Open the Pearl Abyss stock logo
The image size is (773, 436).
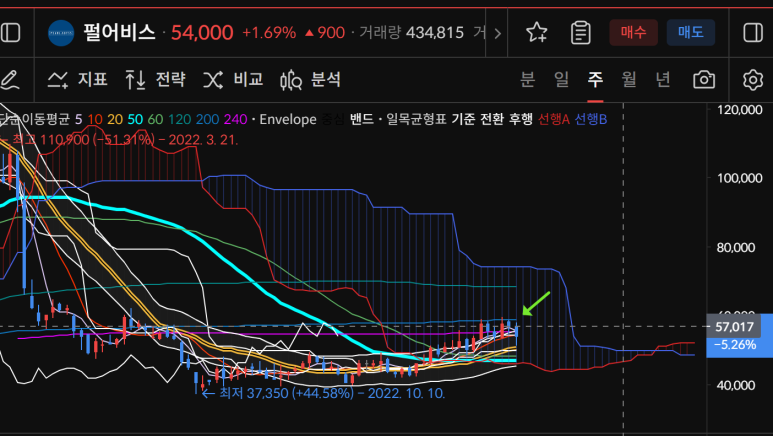[x=61, y=33]
